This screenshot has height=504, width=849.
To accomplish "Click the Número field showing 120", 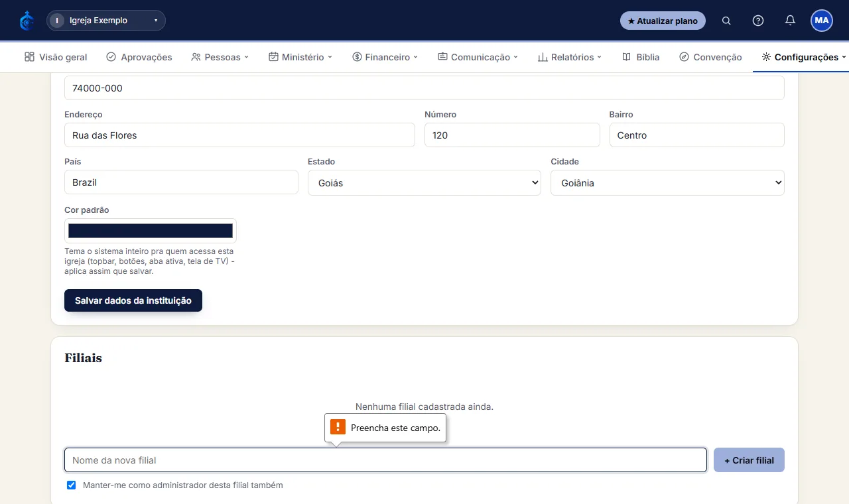I will pyautogui.click(x=512, y=135).
